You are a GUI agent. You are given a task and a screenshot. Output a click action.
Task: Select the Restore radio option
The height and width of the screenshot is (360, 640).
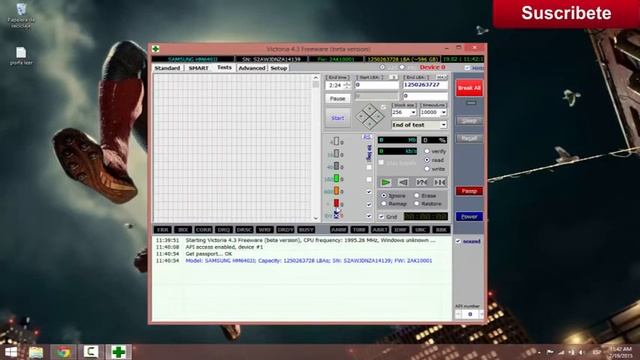(x=417, y=203)
